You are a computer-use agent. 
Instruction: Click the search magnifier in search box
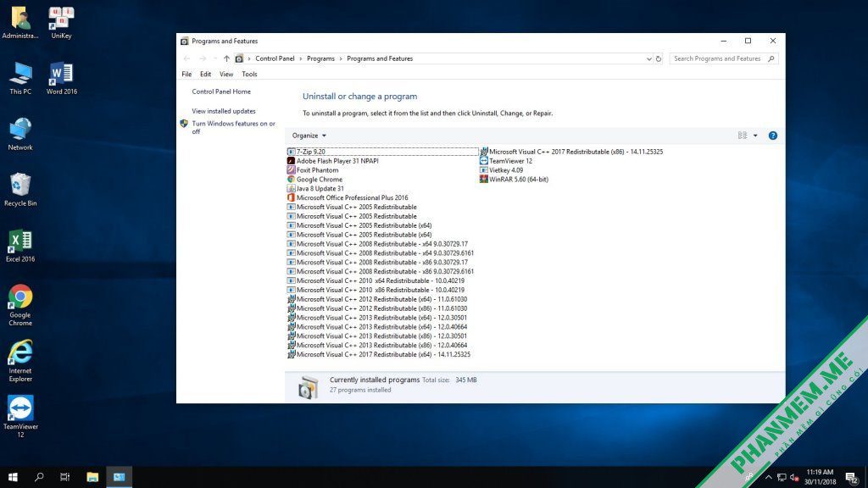(771, 58)
